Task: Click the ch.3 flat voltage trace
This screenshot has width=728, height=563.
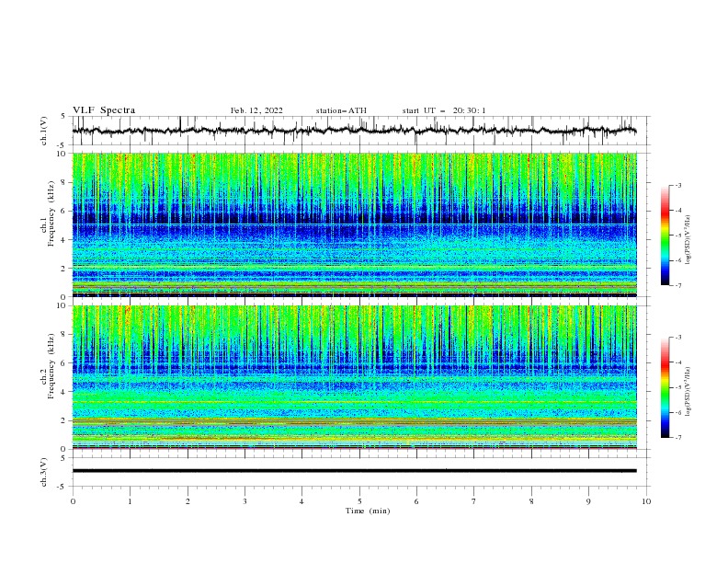Action: point(354,471)
